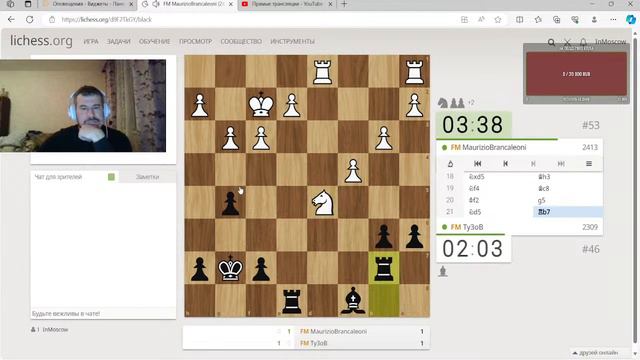Image resolution: width=640 pixels, height=360 pixels.
Task: Step back one move
Action: coord(505,164)
